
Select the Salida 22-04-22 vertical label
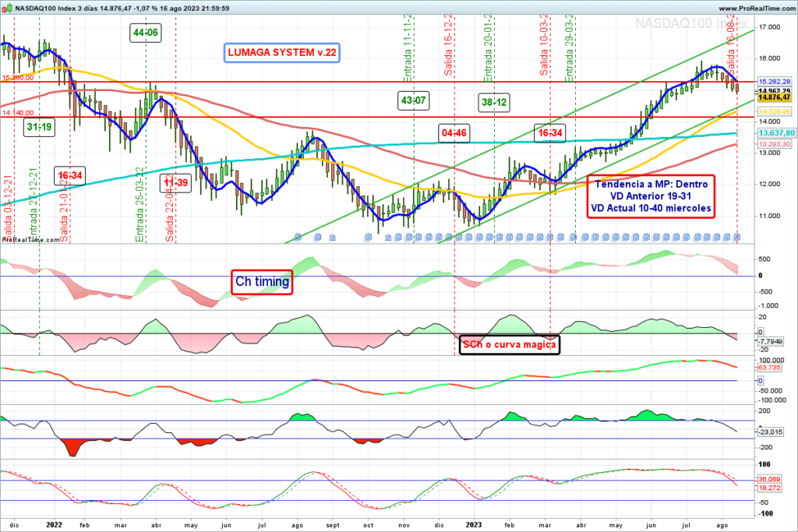pos(169,209)
